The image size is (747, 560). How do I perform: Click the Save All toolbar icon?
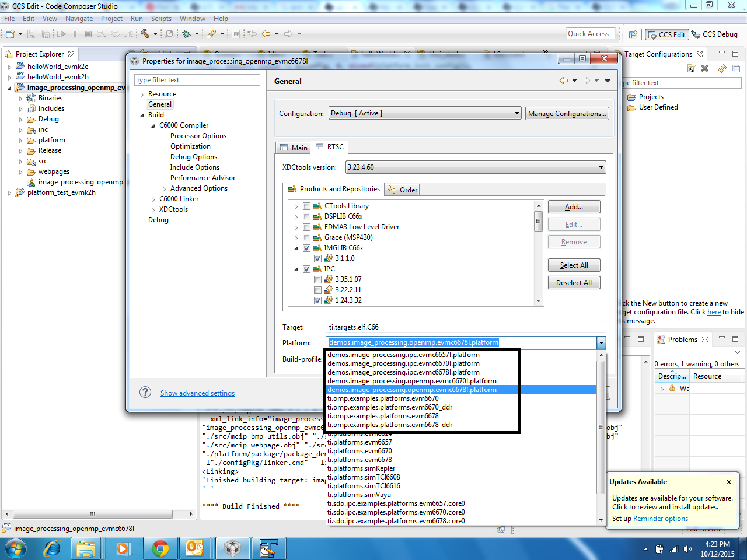[45, 34]
